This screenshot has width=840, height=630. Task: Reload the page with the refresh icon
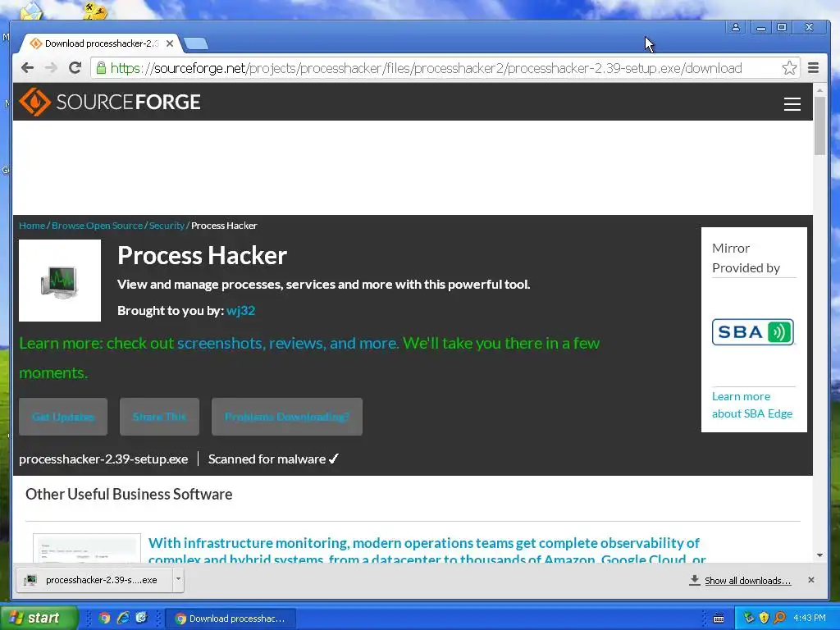pos(75,67)
